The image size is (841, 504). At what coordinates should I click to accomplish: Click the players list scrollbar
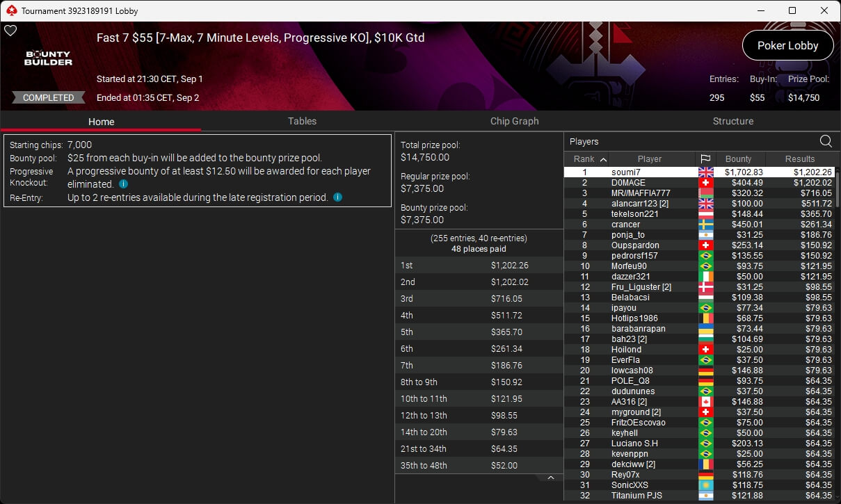tap(837, 334)
